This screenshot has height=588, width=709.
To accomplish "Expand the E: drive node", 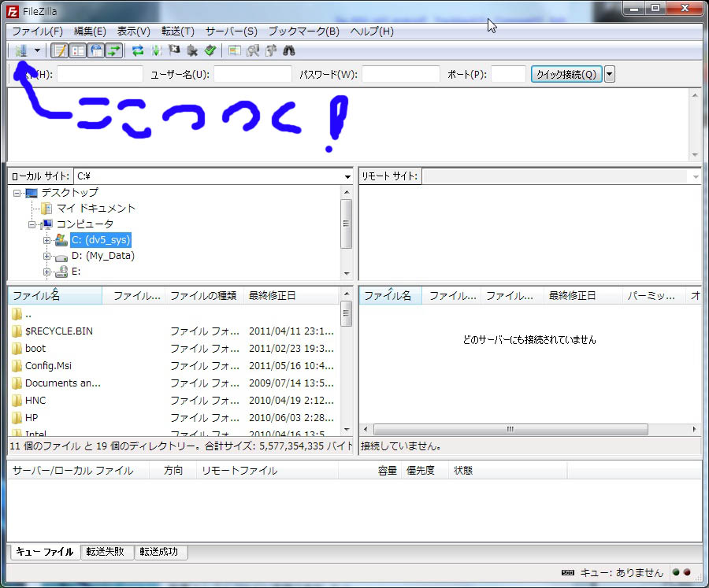I will point(46,272).
